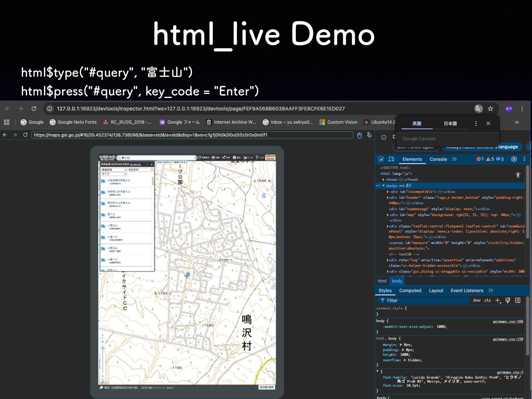Image resolution: width=532 pixels, height=399 pixels.
Task: Open Chrome three-dot menu
Action: (522, 109)
